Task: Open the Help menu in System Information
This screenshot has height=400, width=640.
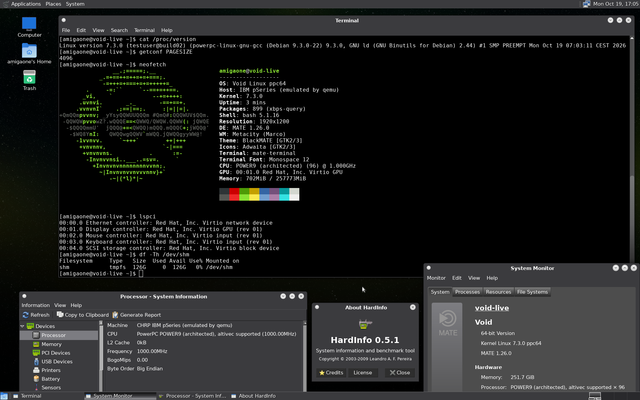Action: 76,305
